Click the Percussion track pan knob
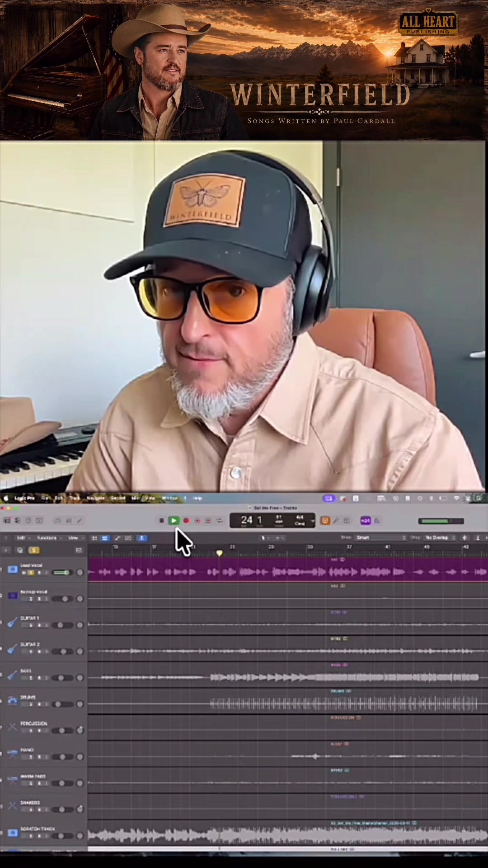 tap(80, 731)
